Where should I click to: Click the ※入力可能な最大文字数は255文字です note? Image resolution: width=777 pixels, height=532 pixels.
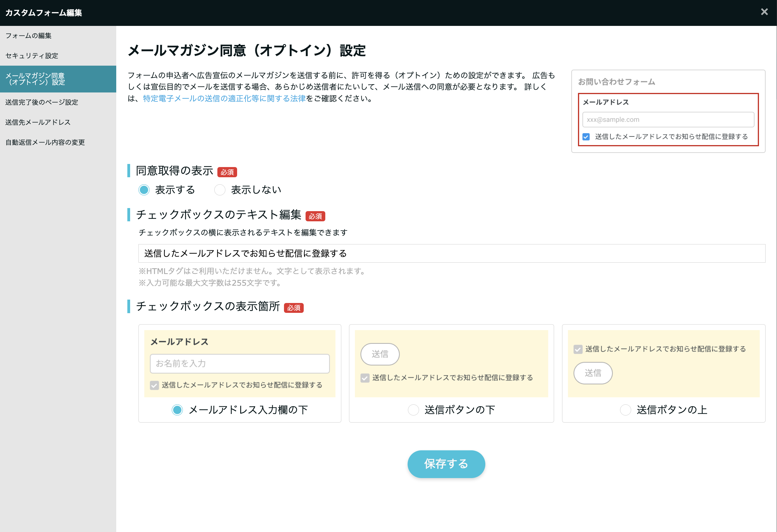[x=211, y=283]
